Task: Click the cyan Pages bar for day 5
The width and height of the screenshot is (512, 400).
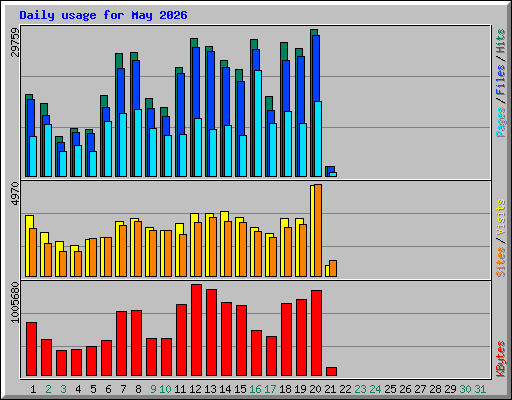Action: 93,164
